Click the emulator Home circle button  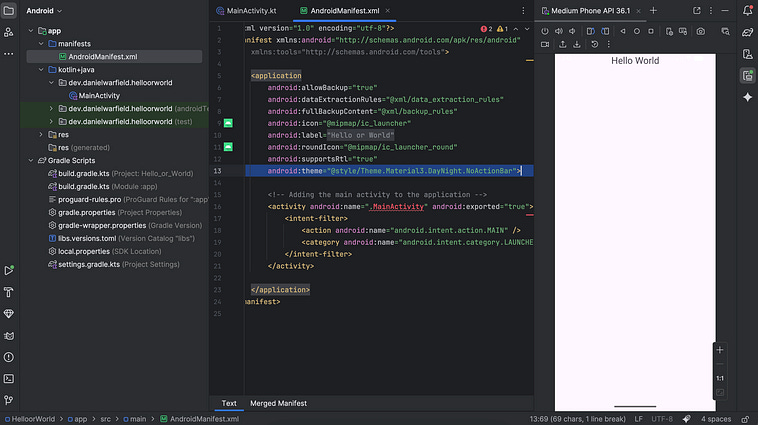pyautogui.click(x=637, y=31)
